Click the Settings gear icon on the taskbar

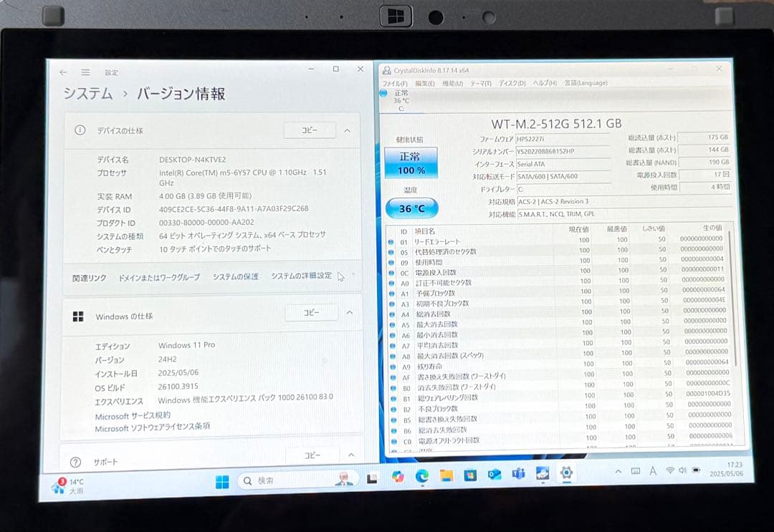pyautogui.click(x=566, y=474)
